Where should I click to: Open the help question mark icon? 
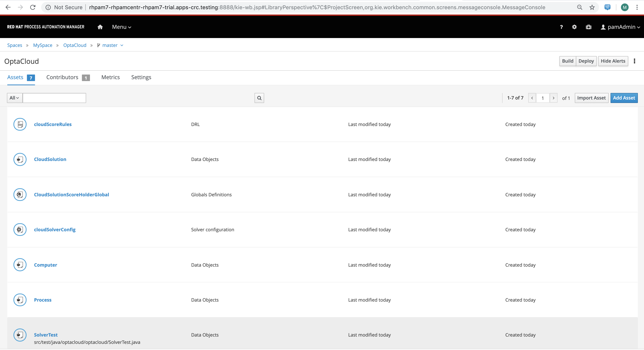pyautogui.click(x=562, y=27)
